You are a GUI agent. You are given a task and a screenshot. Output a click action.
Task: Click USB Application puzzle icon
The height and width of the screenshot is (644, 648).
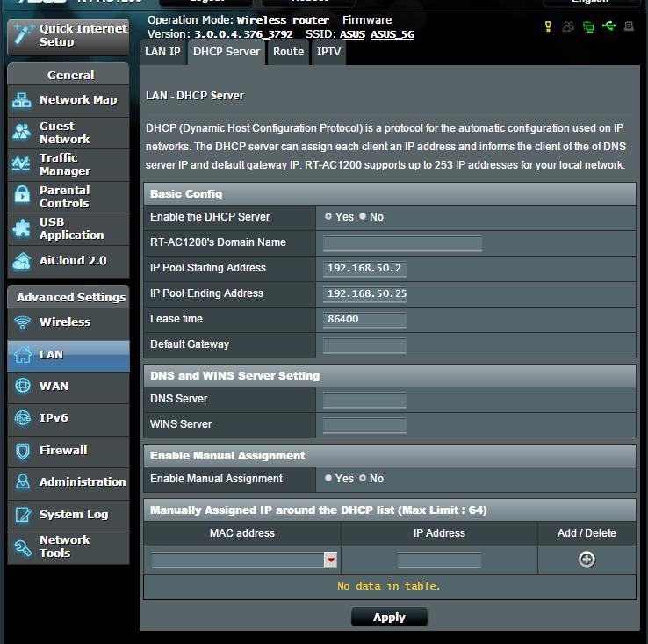click(x=21, y=228)
